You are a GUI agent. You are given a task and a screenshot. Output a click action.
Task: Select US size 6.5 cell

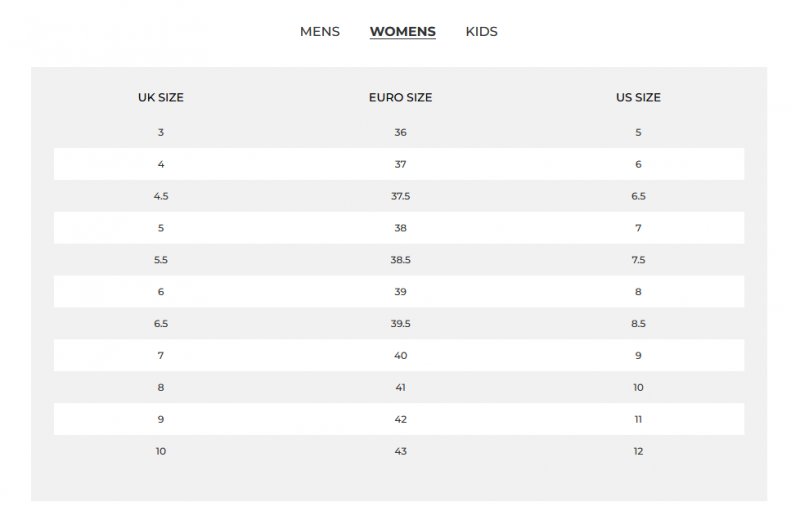coord(638,196)
